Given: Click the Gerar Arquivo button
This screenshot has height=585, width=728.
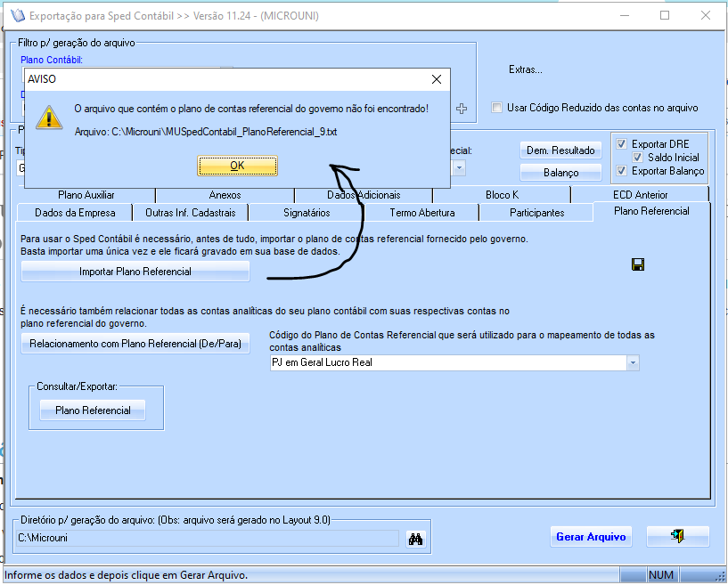Looking at the screenshot, I should point(591,537).
